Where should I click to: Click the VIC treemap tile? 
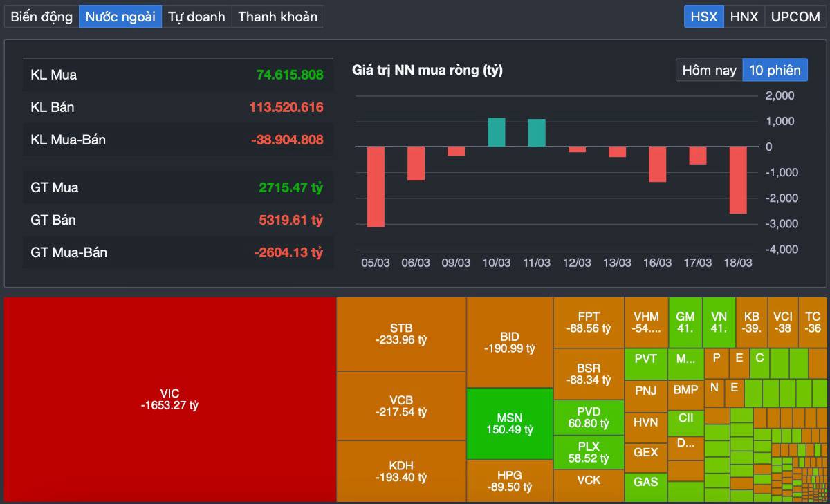[x=169, y=400]
